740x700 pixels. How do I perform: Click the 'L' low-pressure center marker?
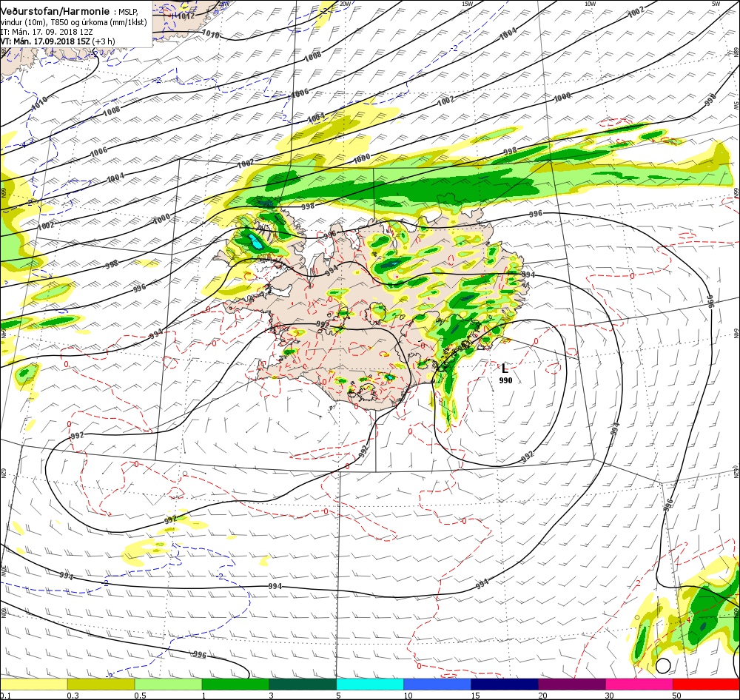(505, 368)
